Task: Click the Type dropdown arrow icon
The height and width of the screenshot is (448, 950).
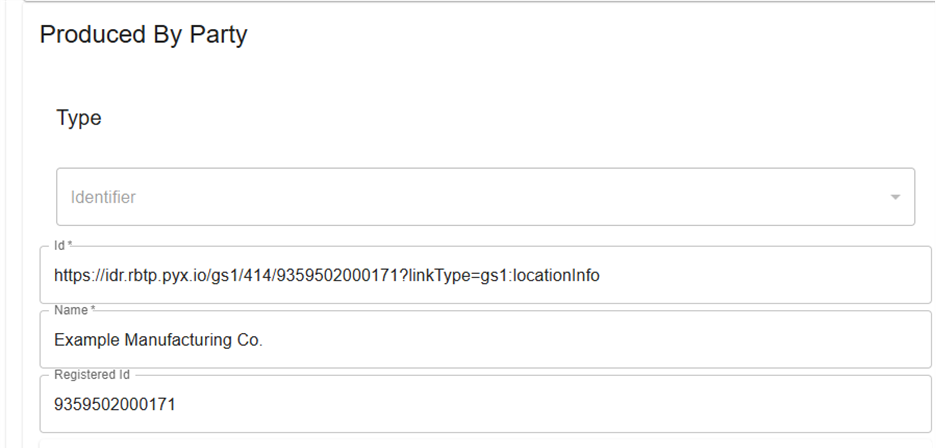Action: (895, 197)
